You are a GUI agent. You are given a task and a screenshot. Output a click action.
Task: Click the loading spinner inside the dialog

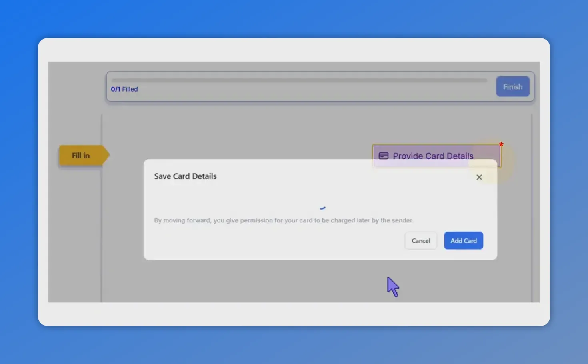point(322,207)
